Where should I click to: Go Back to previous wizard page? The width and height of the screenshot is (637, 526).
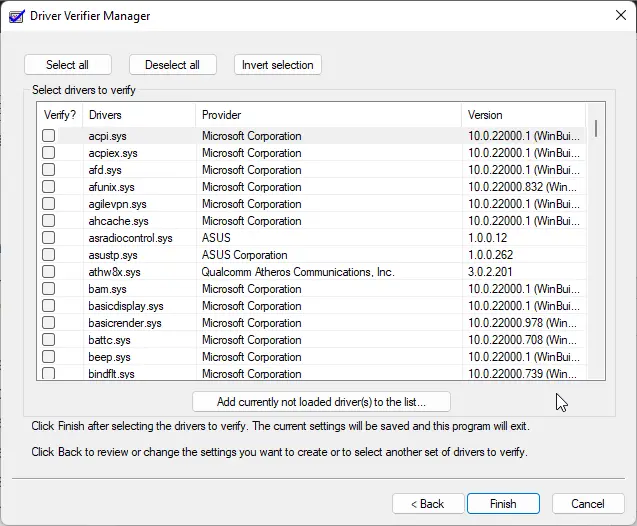(428, 504)
